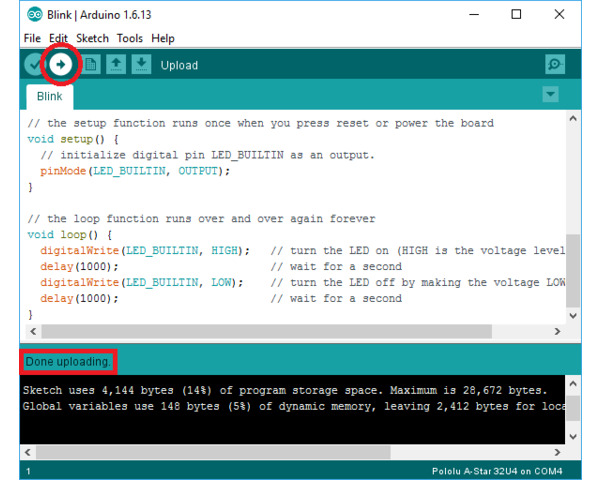The height and width of the screenshot is (480, 600).
Task: Click editor vertical scrollbar down arrow
Action: point(573,316)
